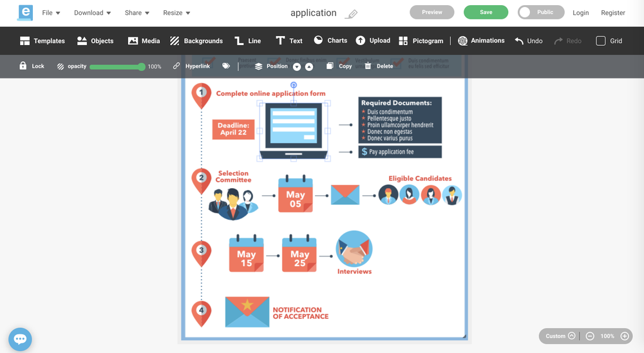
Task: Click the rotation handle above laptop
Action: coord(293,85)
